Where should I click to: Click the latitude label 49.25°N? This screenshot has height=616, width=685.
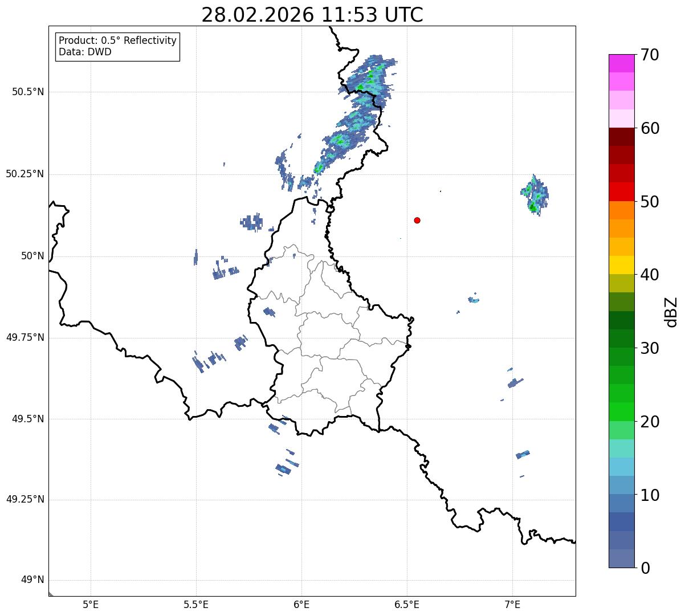coord(25,499)
